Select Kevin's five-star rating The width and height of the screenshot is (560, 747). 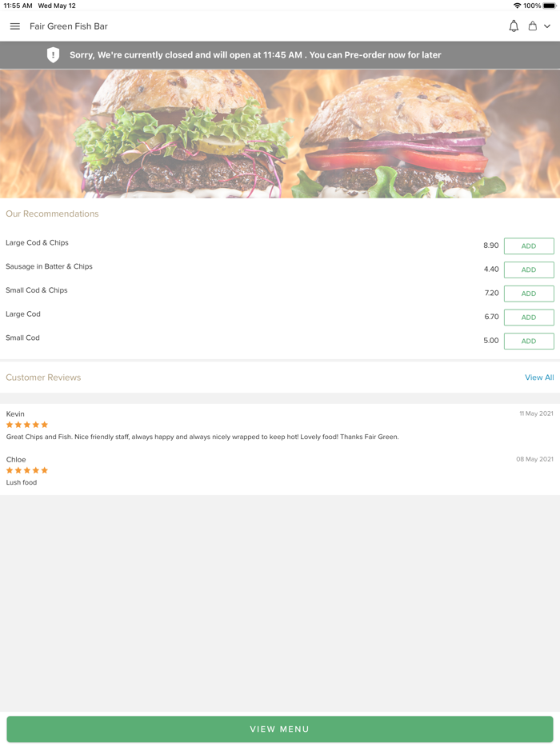click(x=26, y=425)
